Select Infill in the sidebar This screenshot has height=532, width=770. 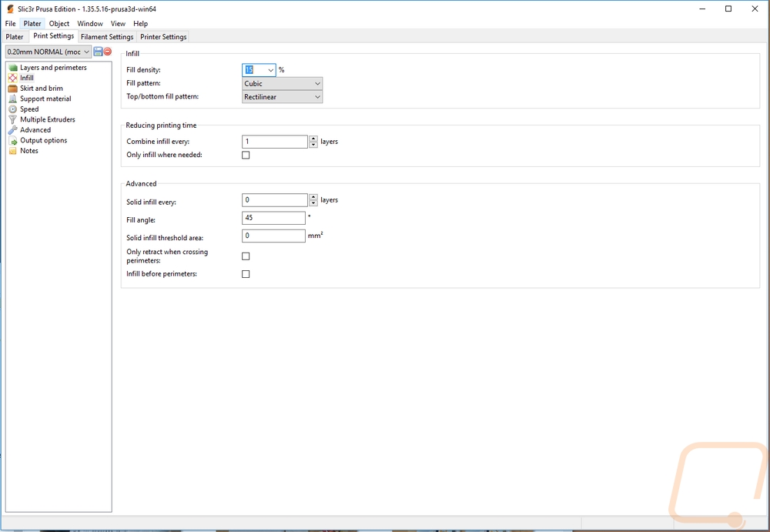click(26, 78)
